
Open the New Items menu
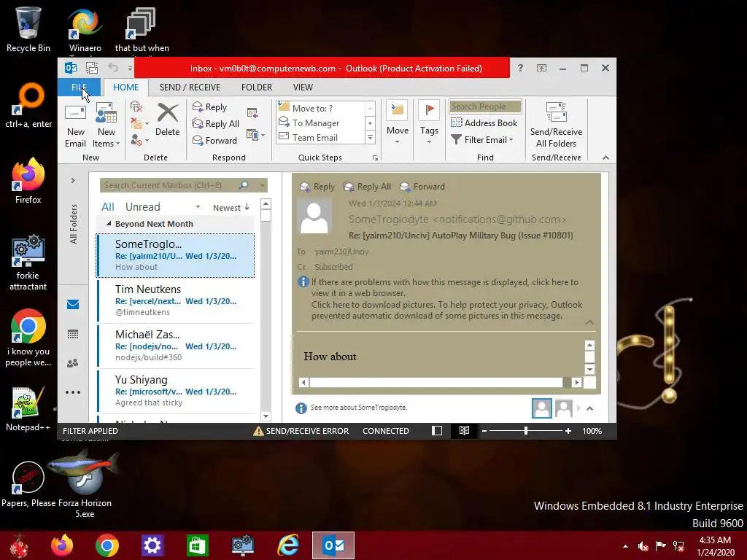(x=107, y=125)
